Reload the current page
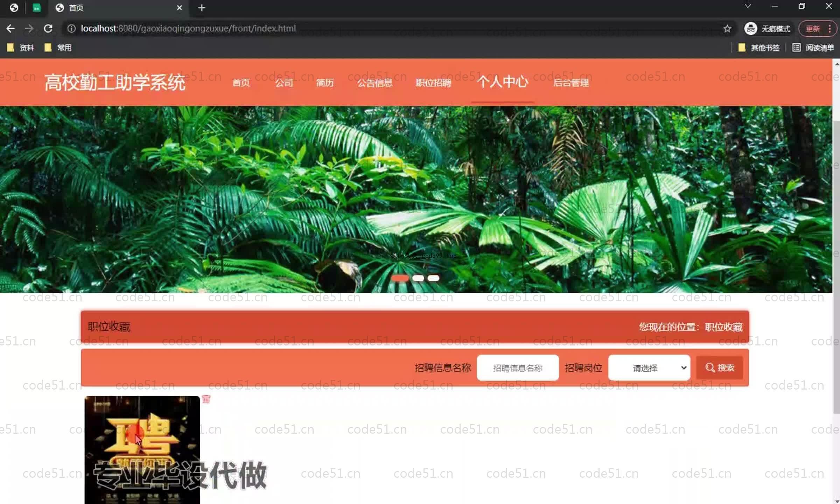Viewport: 840px width, 504px height. point(48,28)
